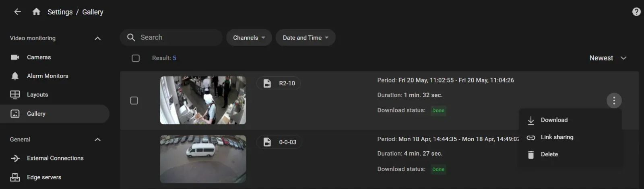Click the Alarm Monitors bell icon
644x189 pixels.
tap(15, 76)
